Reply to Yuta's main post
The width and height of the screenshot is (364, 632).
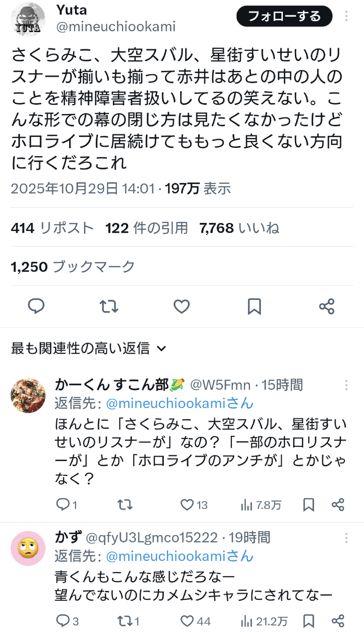point(36,306)
